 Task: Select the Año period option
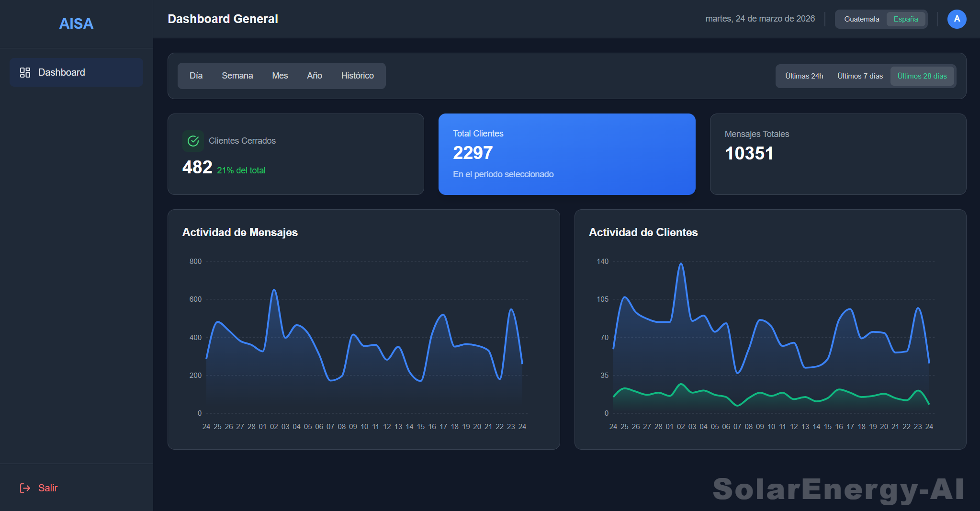[x=314, y=75]
